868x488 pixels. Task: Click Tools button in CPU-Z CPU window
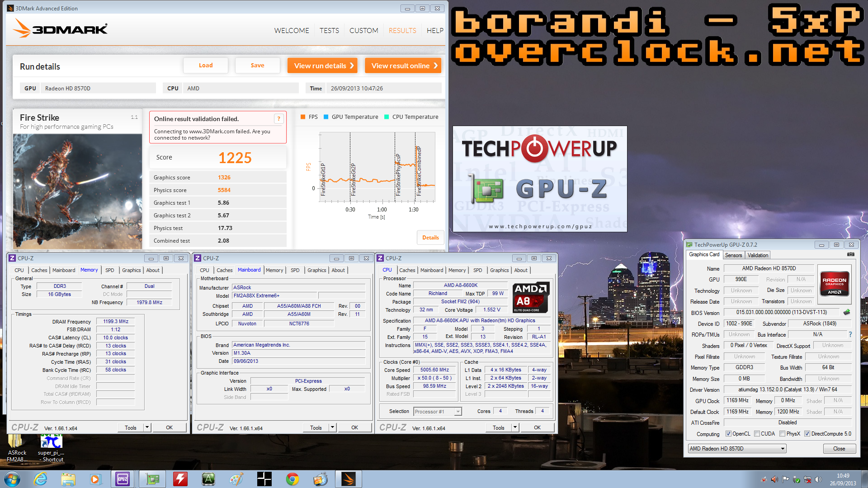click(x=498, y=427)
